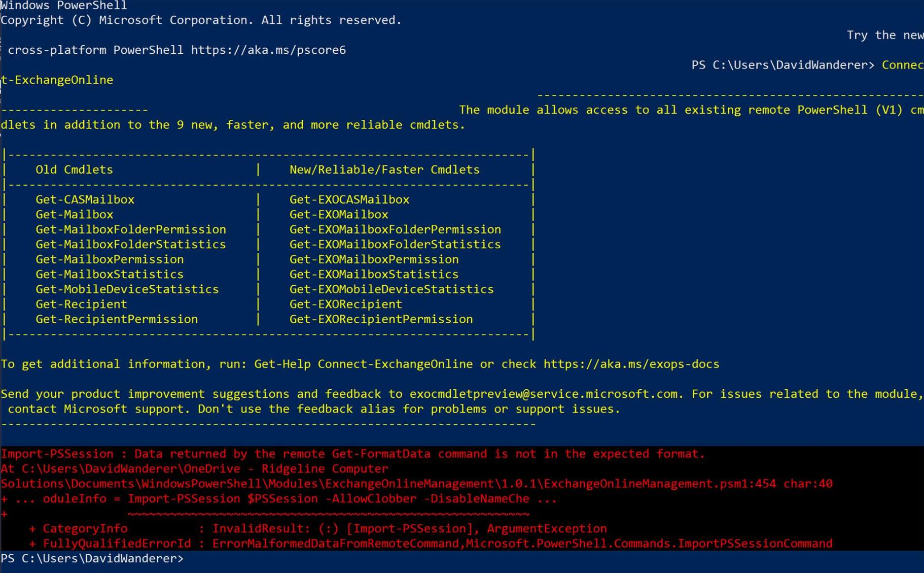Click the red Import-PSSession error message line
Viewport: 924px width, 573px height.
click(x=352, y=454)
